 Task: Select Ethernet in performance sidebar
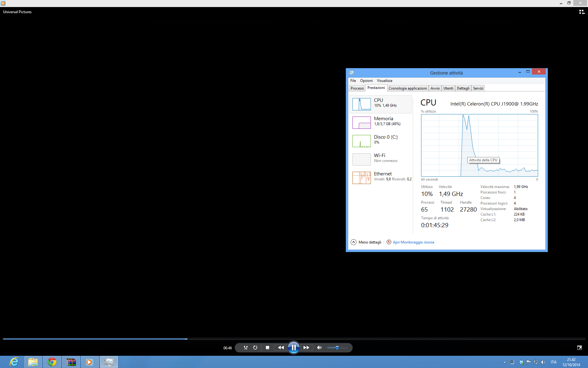click(x=381, y=178)
